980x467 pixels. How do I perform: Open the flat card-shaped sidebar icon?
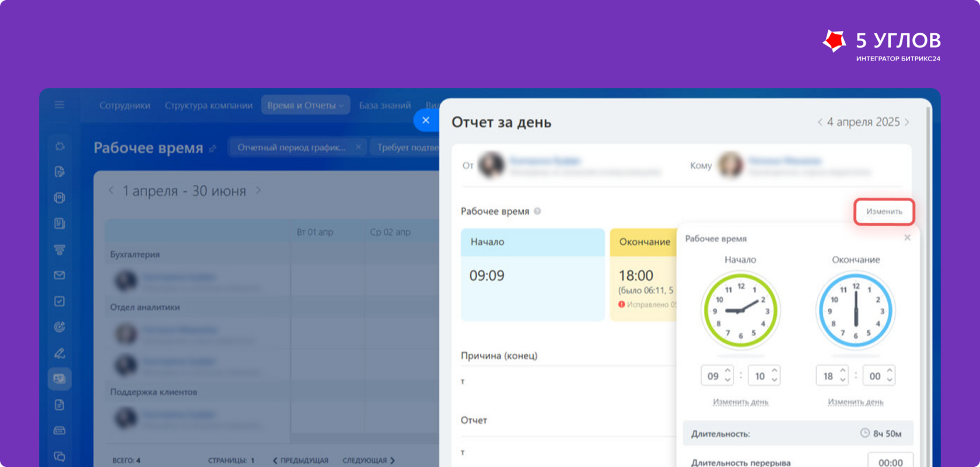tap(60, 431)
